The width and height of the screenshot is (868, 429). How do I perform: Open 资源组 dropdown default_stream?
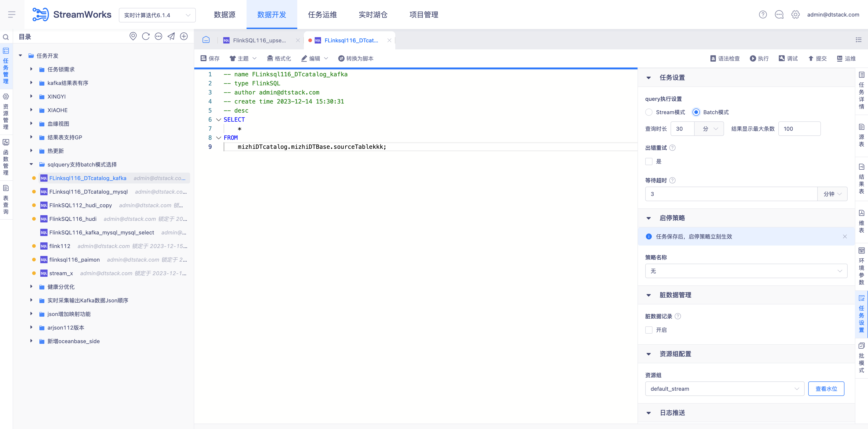tap(724, 389)
